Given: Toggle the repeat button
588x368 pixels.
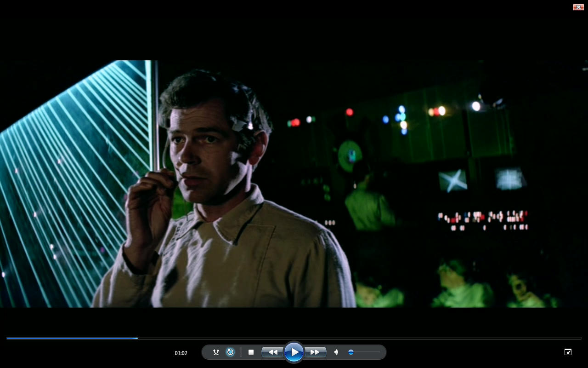Looking at the screenshot, I should point(231,352).
